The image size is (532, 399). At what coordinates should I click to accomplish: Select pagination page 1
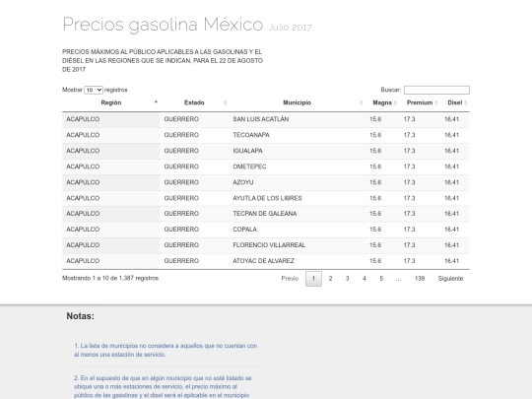pyautogui.click(x=313, y=279)
